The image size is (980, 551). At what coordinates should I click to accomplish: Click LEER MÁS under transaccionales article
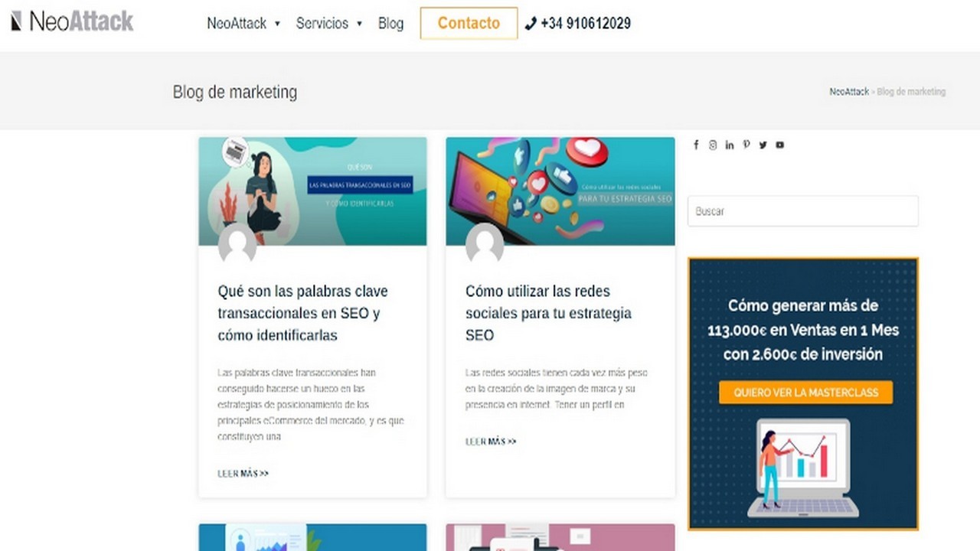[243, 474]
